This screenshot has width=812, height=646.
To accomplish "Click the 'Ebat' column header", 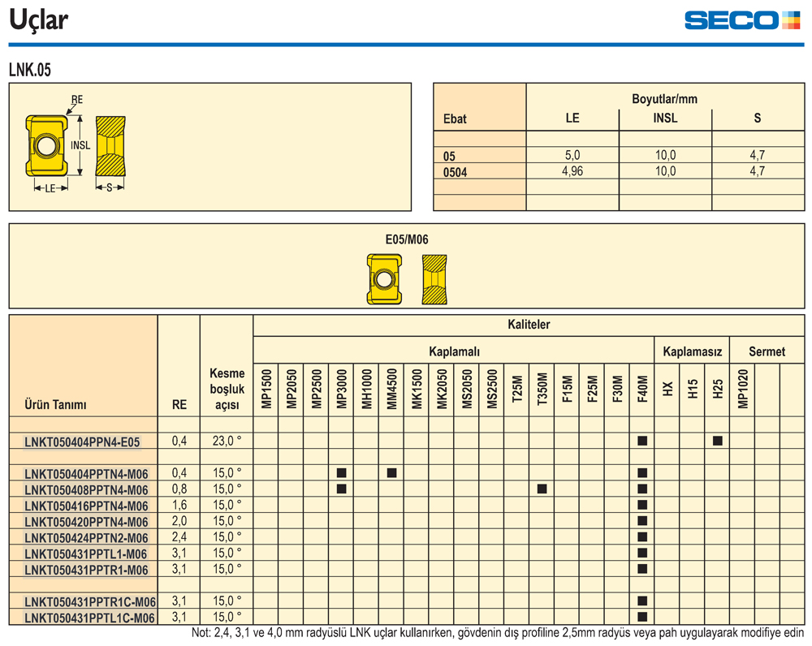I will click(455, 119).
